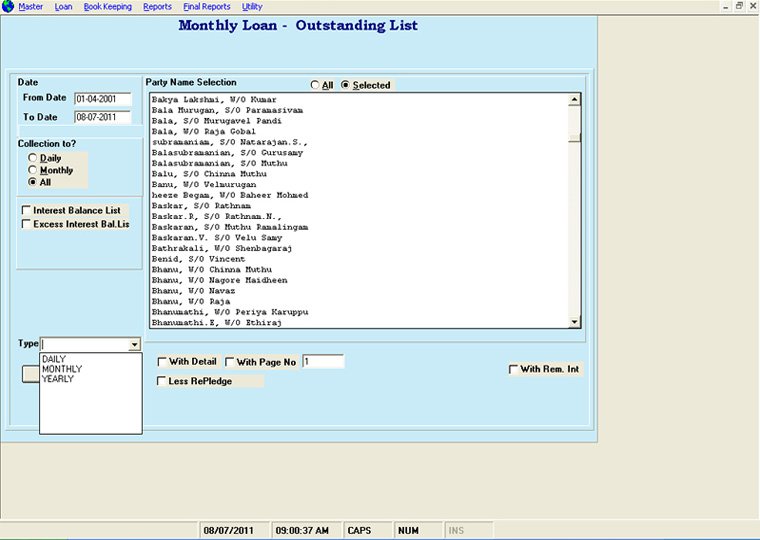Choose All parties radio button

pos(315,86)
